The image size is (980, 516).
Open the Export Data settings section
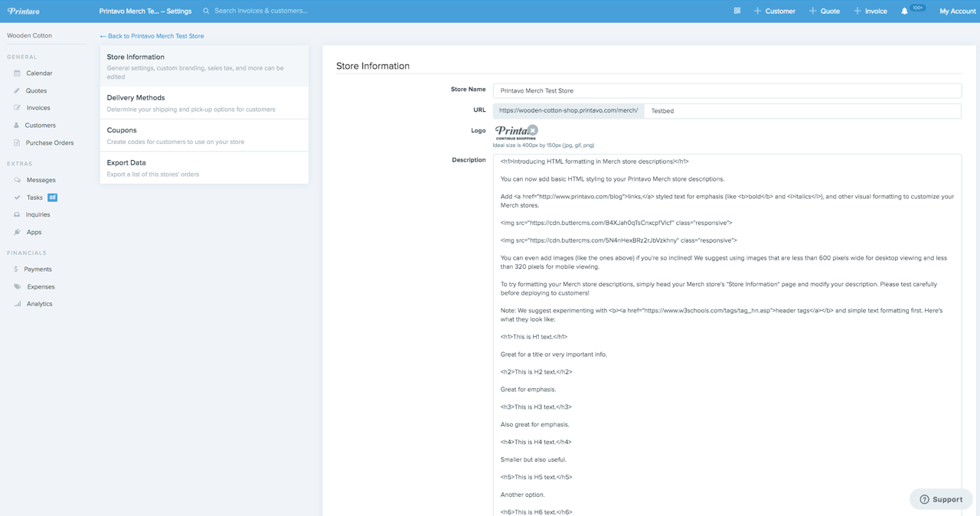coord(204,168)
